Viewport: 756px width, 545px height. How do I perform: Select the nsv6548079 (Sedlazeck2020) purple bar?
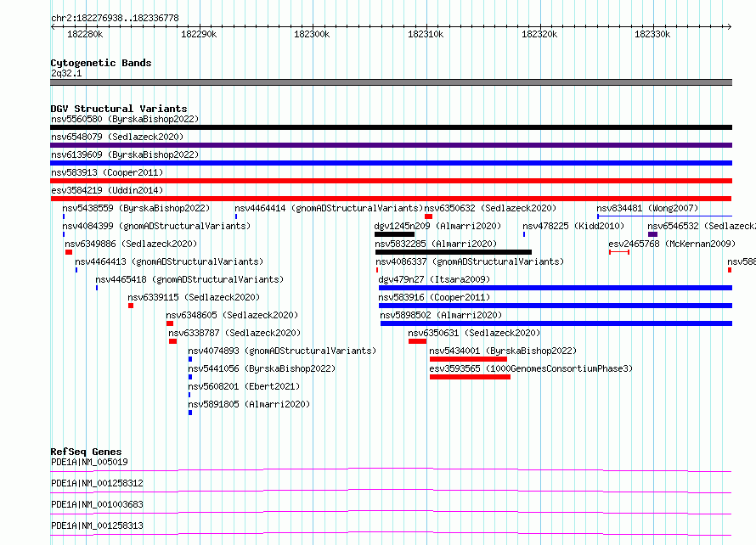coord(391,145)
